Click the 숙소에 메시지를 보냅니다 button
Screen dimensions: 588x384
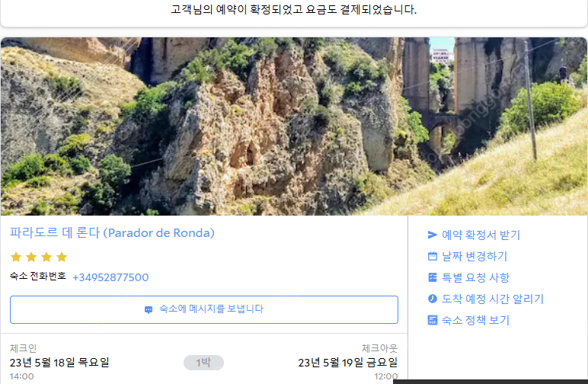(x=204, y=310)
